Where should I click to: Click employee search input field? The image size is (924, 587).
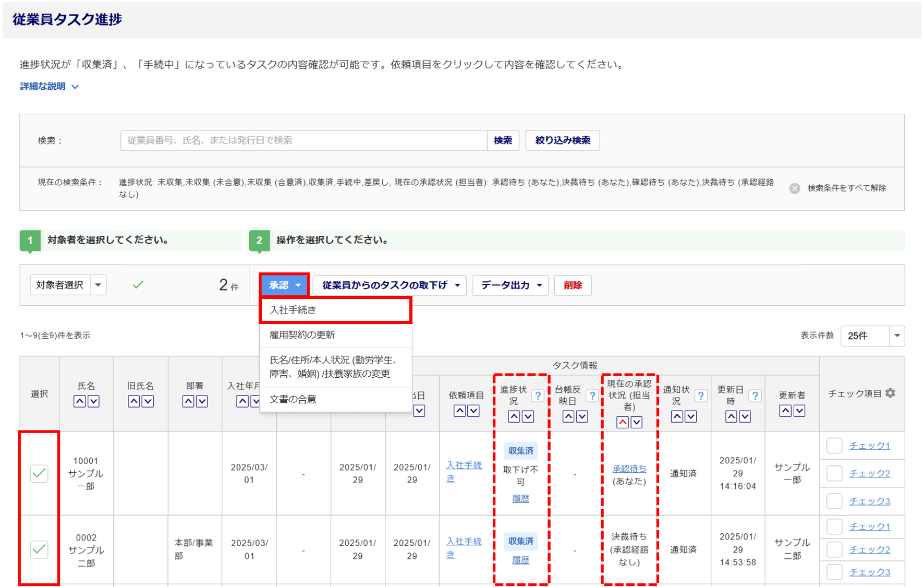[x=303, y=140]
